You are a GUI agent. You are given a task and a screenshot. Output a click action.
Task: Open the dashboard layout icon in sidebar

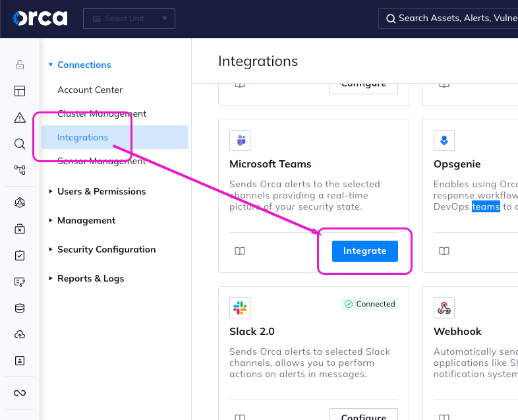(20, 91)
